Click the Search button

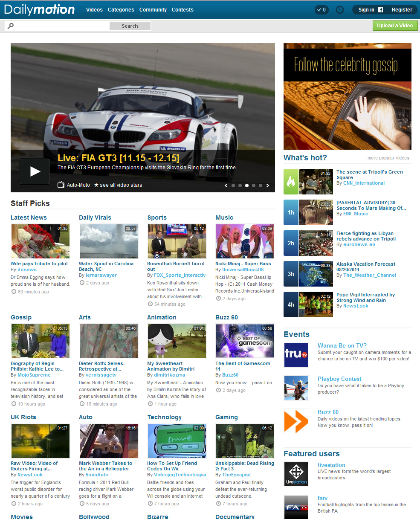tap(130, 26)
